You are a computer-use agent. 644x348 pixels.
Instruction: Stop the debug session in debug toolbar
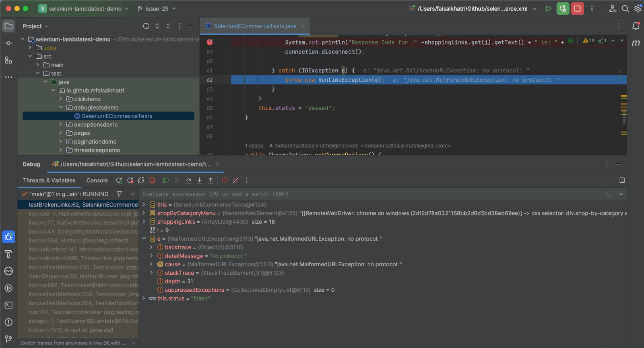[152, 181]
